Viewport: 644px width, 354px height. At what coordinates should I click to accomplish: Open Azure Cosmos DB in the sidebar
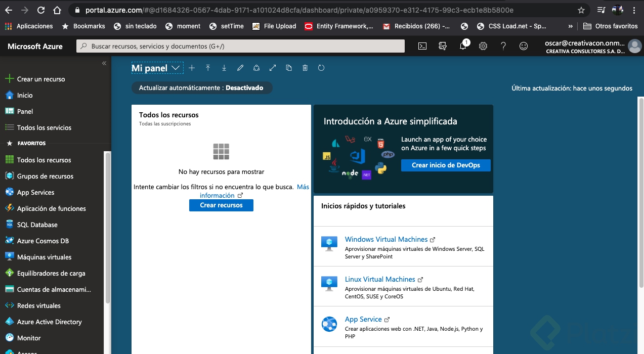click(x=42, y=241)
